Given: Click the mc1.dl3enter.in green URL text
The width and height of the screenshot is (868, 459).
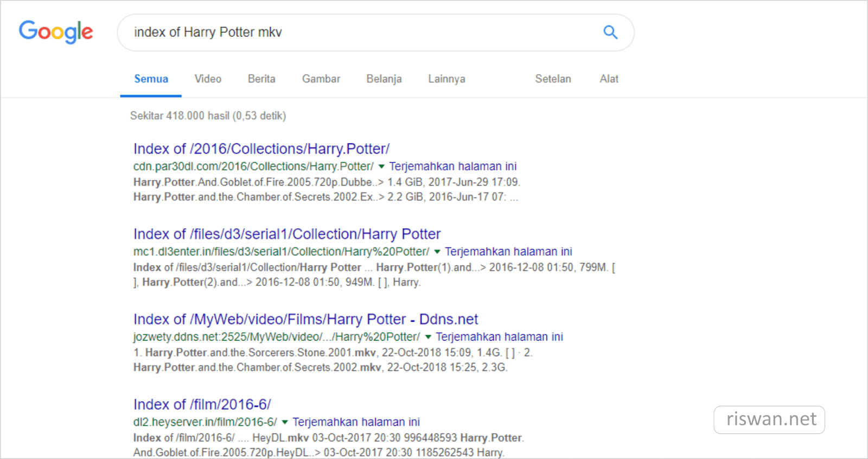Looking at the screenshot, I should pyautogui.click(x=281, y=252).
